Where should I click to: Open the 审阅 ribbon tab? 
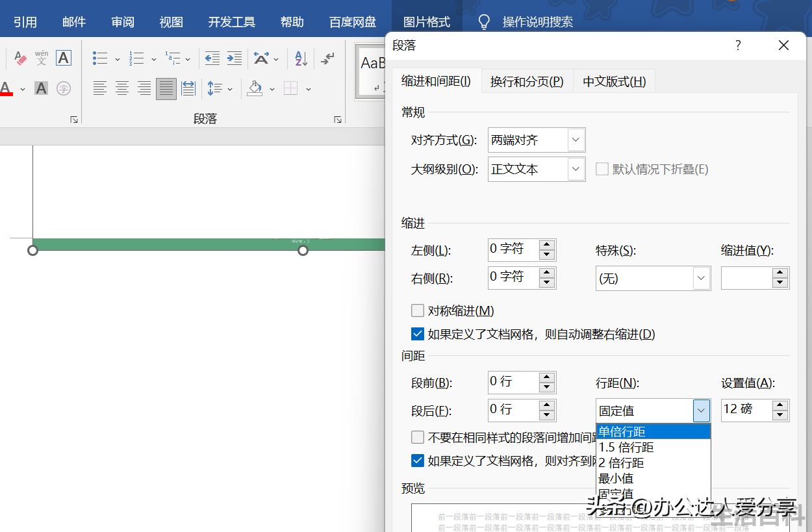[x=123, y=22]
